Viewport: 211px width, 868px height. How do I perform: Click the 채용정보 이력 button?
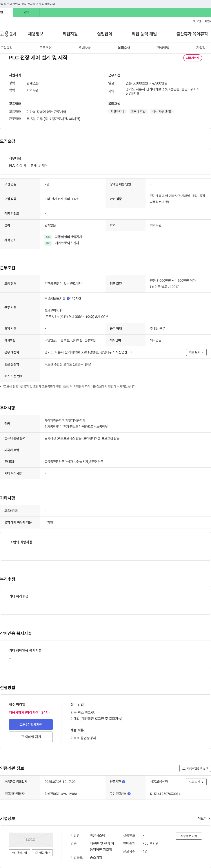pyautogui.click(x=189, y=836)
